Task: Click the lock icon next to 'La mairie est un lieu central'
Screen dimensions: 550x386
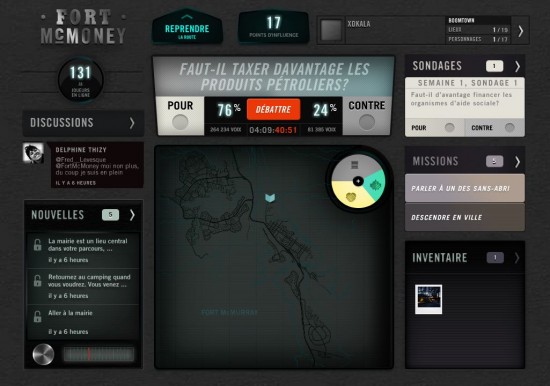Action: pos(37,245)
